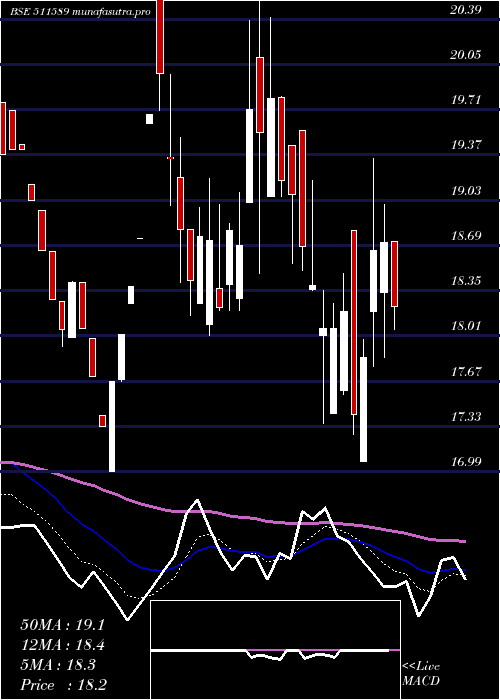Click the Price : 18.2 reading
Image resolution: width=500 pixels, height=700 pixels.
[x=63, y=685]
